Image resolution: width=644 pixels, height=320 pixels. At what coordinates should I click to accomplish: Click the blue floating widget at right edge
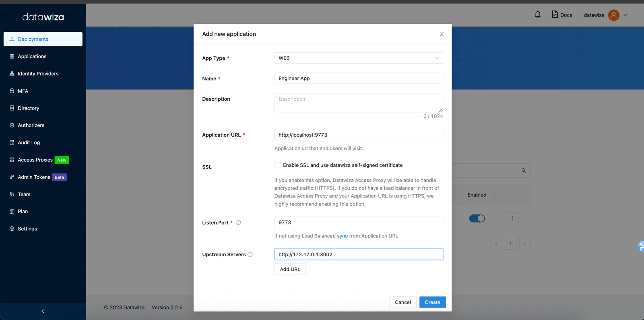coord(641,246)
